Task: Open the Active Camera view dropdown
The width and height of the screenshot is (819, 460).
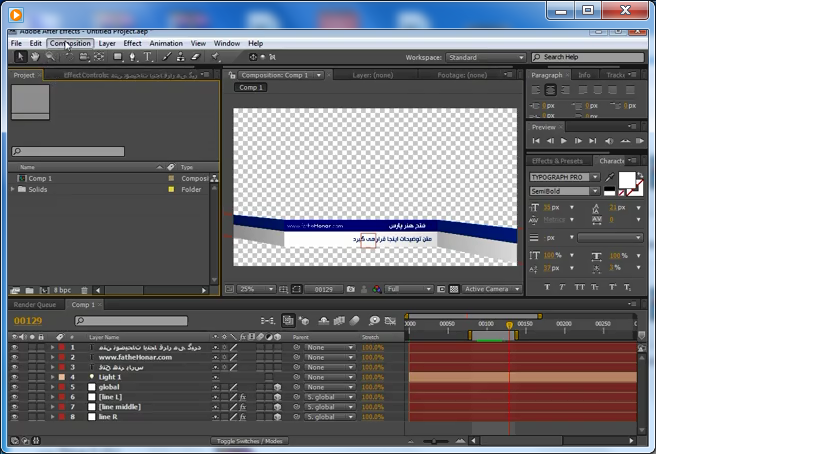Action: click(492, 289)
